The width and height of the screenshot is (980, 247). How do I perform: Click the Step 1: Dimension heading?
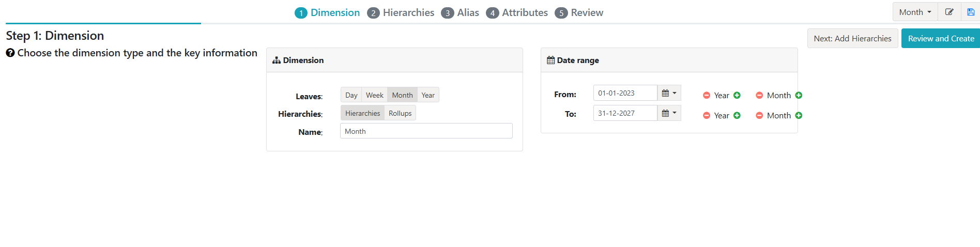coord(55,36)
